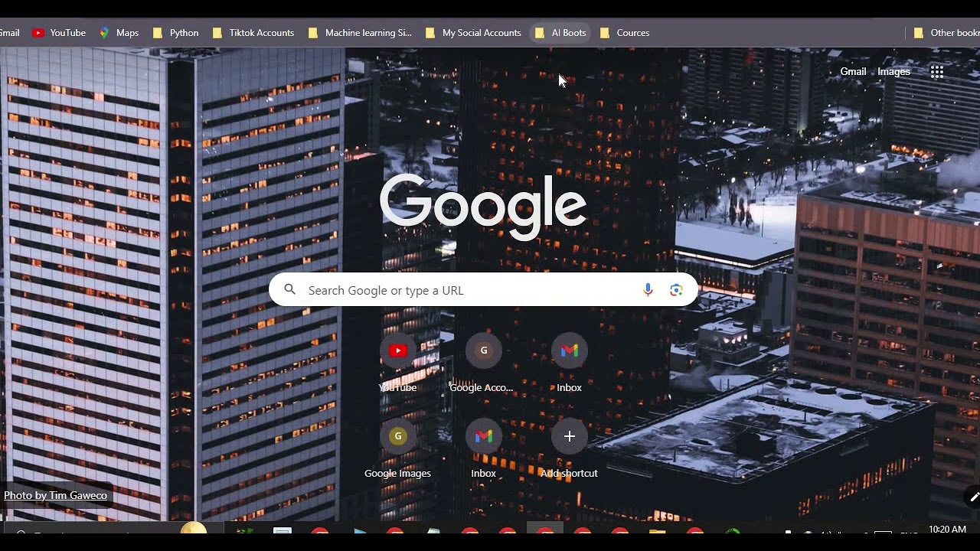Open the YouTube shortcut tile

coord(398,364)
